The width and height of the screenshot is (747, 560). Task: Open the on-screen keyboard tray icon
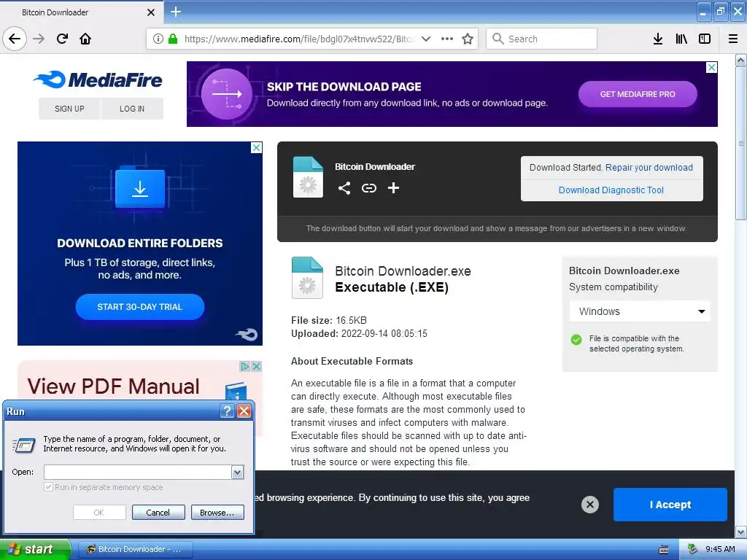click(x=663, y=550)
